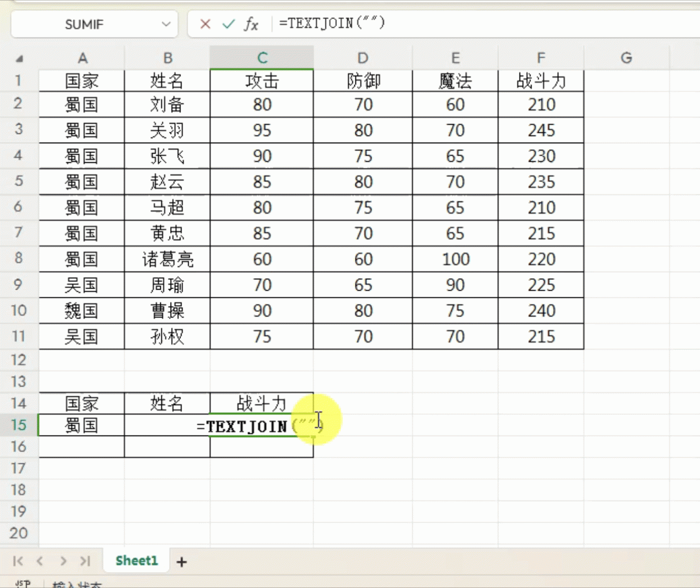This screenshot has height=588, width=700.
Task: Select column F header
Action: click(x=541, y=58)
